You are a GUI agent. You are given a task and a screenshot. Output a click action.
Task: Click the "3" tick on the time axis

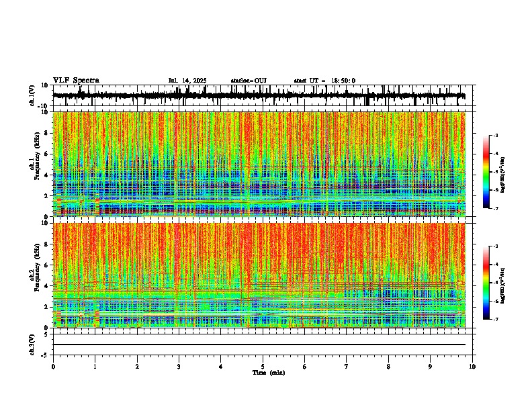point(179,367)
